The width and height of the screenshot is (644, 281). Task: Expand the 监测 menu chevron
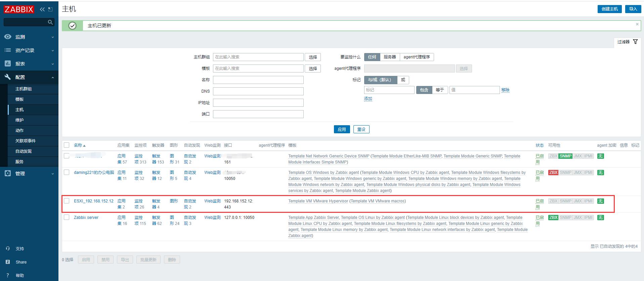[53, 37]
